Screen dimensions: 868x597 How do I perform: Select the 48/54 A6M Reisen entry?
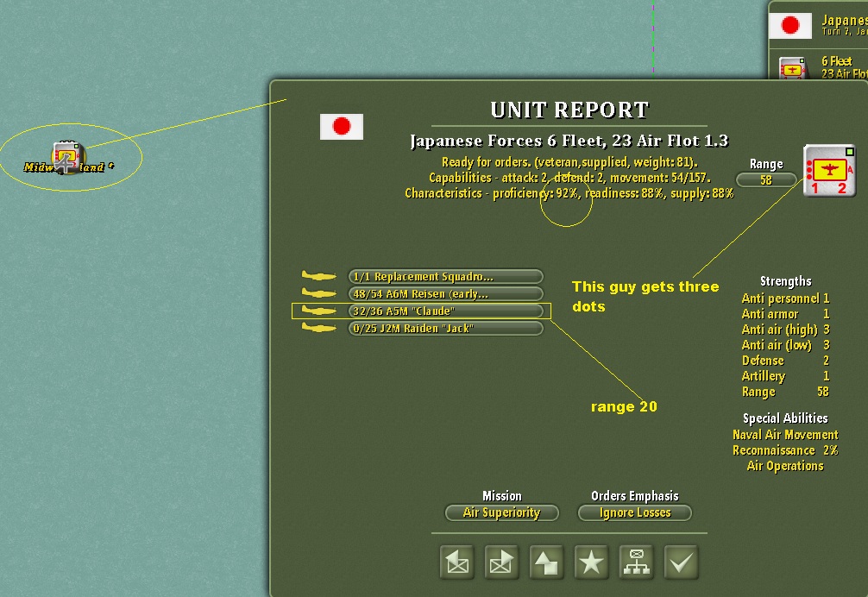445,293
